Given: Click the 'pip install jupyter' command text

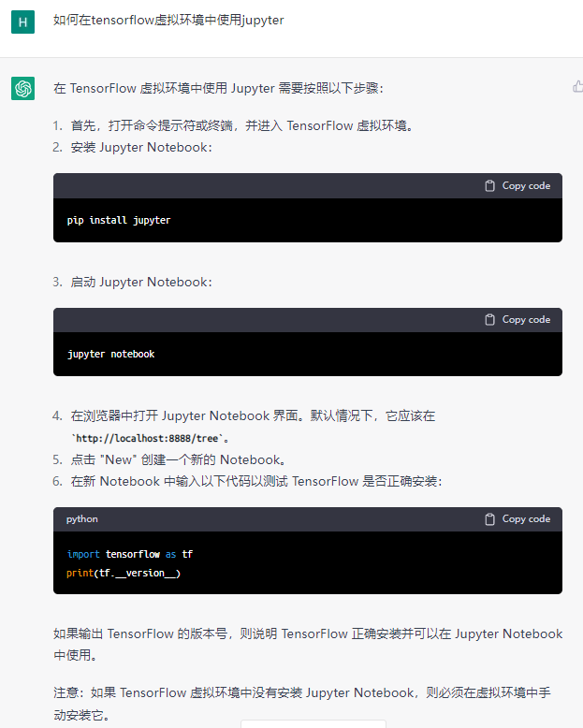Looking at the screenshot, I should (119, 220).
